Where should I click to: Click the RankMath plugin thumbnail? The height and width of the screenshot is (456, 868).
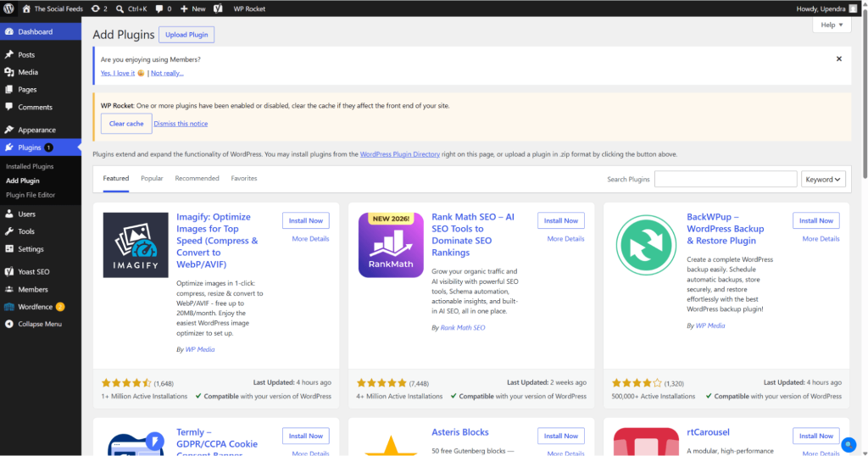(391, 245)
